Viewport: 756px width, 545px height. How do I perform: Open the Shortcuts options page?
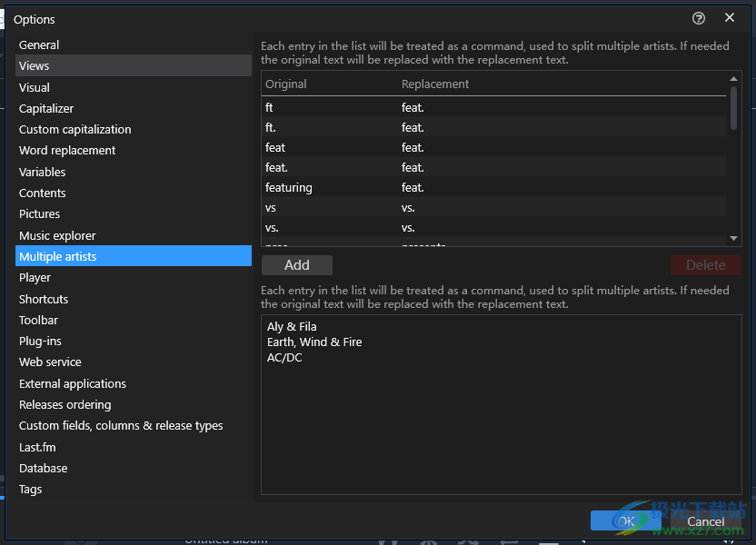(x=44, y=299)
